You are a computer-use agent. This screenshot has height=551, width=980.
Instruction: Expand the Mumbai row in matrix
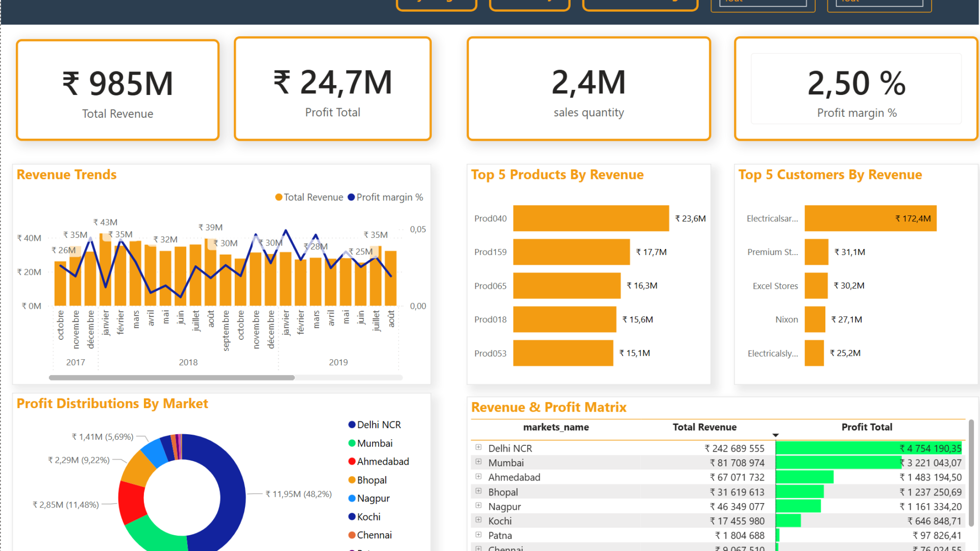478,462
